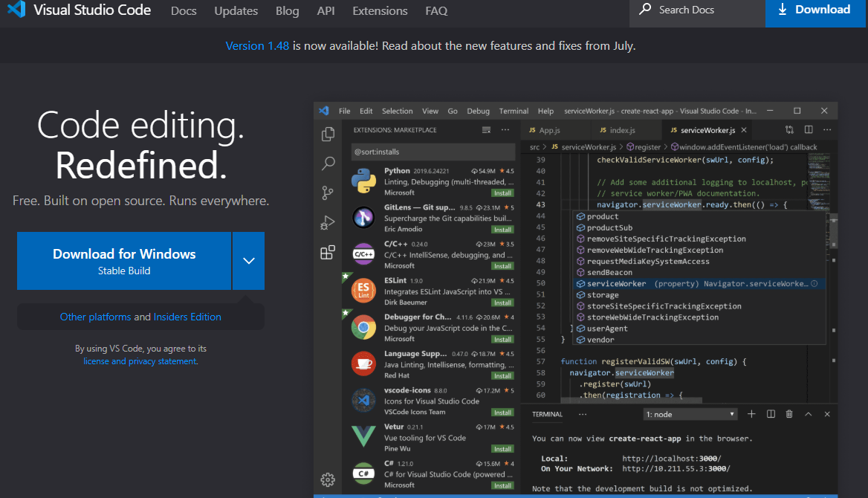
Task: Select serviceWorker in autocomplete list
Action: (700, 284)
